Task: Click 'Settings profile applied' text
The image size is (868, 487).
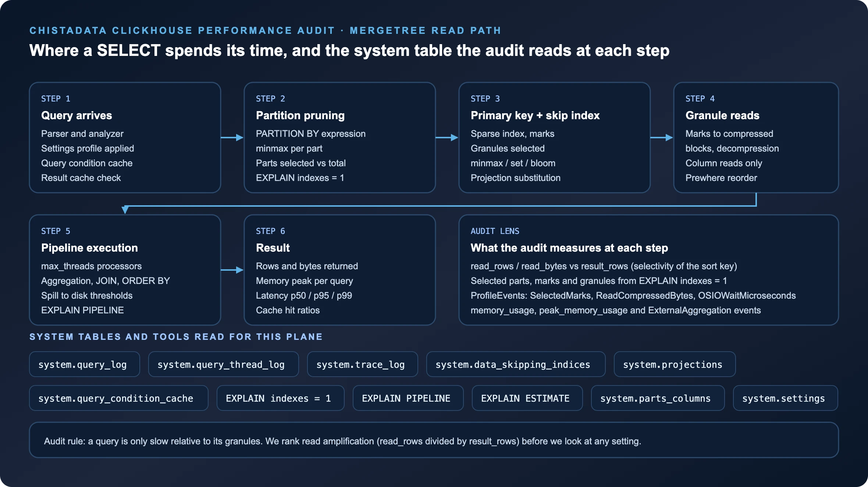Action: (88, 148)
